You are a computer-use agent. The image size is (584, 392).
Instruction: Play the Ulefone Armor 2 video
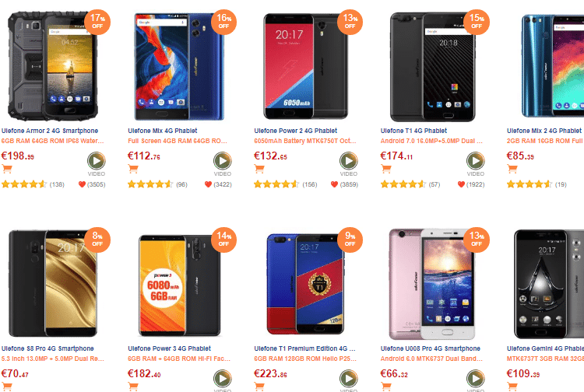point(96,161)
